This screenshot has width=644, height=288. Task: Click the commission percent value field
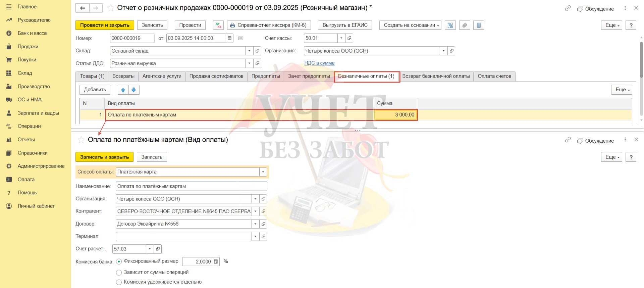pos(198,262)
